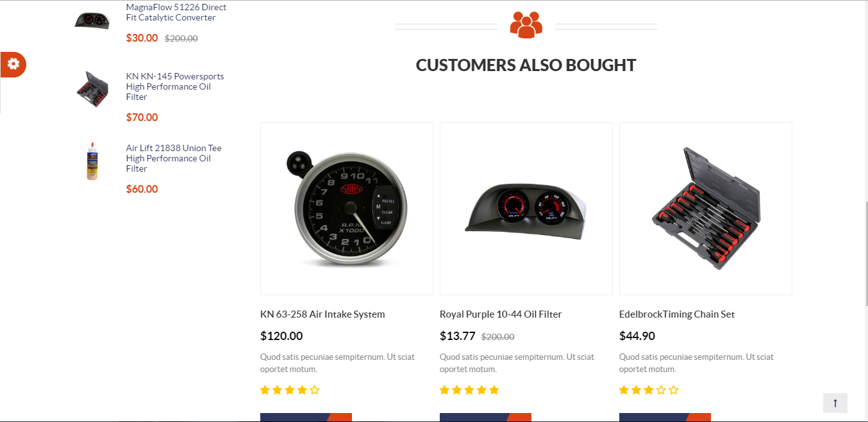This screenshot has width=868, height=422.
Task: Open the settings gear panel
Action: tap(13, 64)
